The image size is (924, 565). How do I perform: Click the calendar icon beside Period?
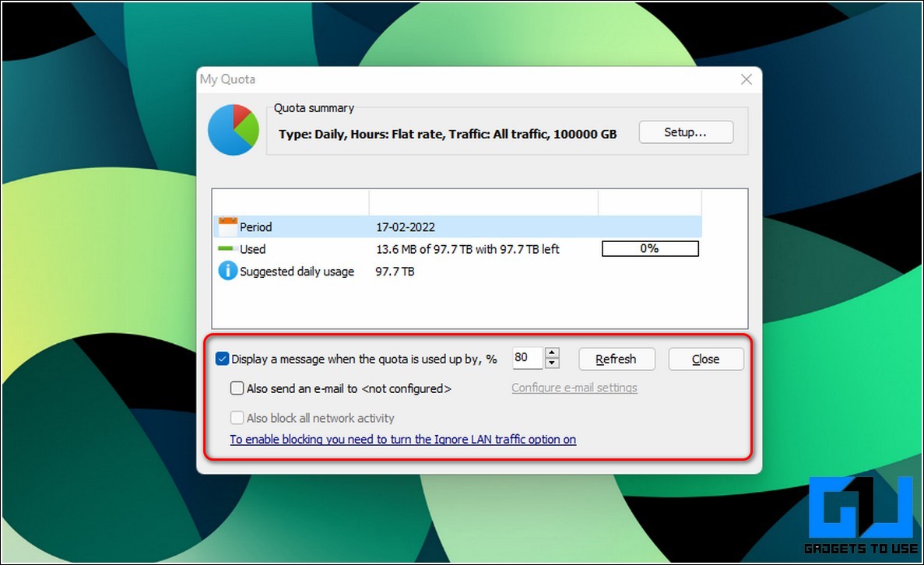(x=227, y=226)
